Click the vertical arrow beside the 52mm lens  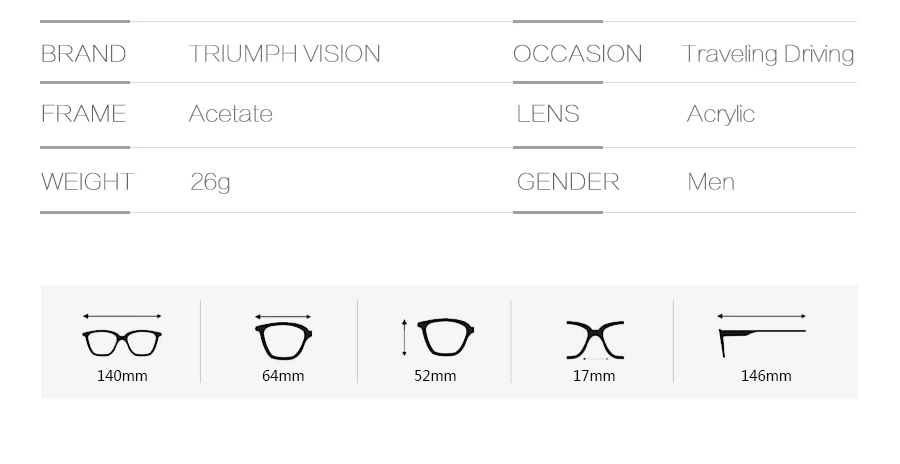click(x=405, y=338)
